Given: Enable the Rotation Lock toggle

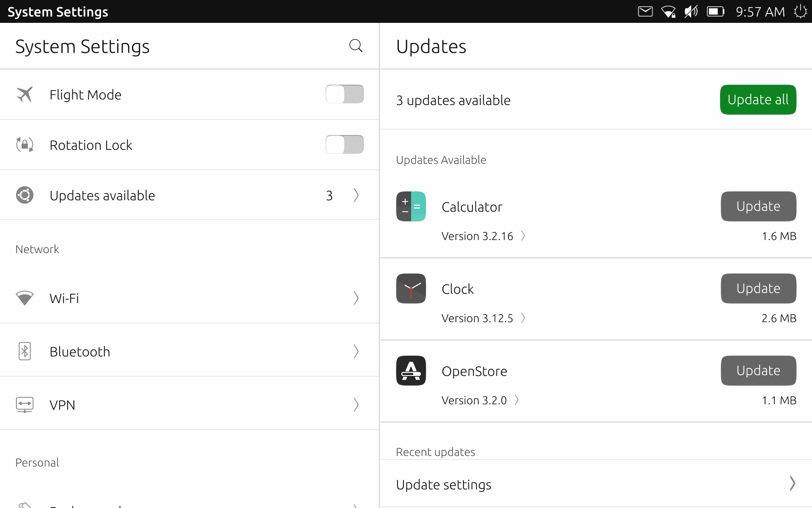Looking at the screenshot, I should coord(345,144).
